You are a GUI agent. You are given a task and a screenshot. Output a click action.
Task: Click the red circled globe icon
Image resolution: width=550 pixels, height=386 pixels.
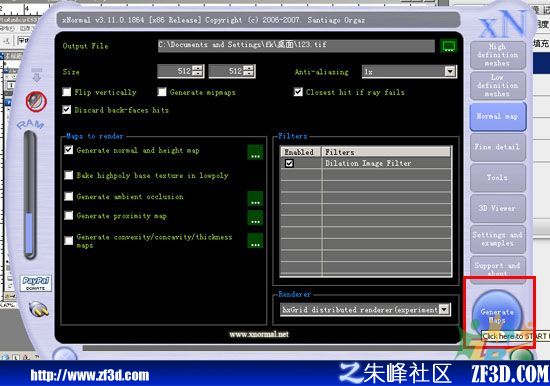click(x=36, y=101)
